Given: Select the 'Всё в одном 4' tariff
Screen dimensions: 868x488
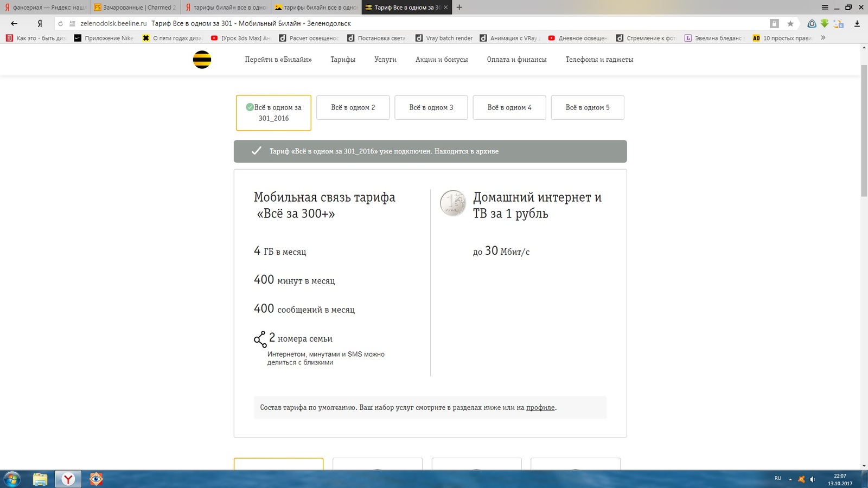Looking at the screenshot, I should point(509,107).
